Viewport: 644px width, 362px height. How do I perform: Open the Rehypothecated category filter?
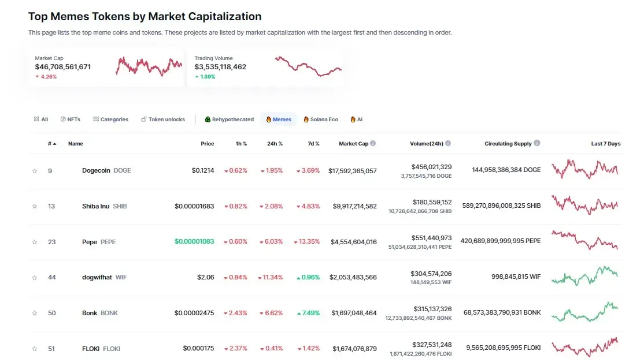(x=230, y=120)
